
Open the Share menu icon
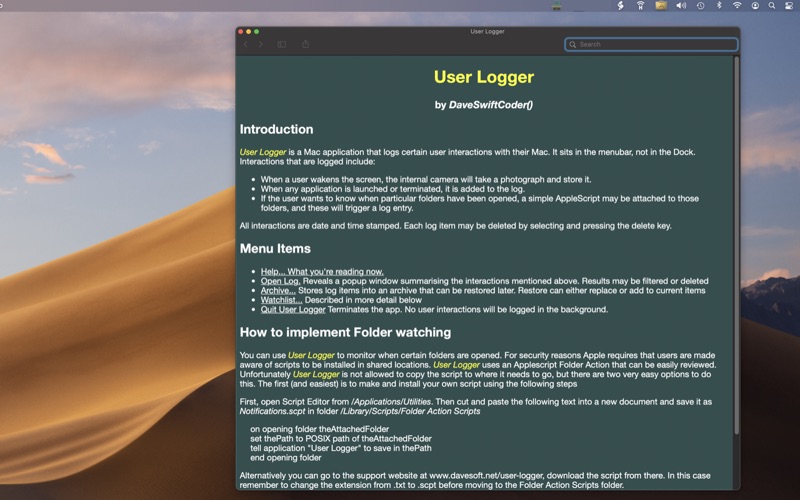[x=305, y=44]
